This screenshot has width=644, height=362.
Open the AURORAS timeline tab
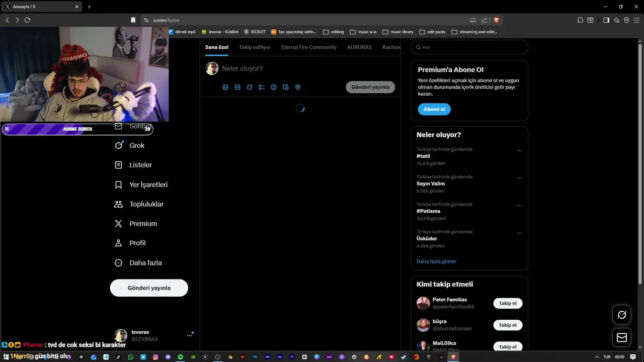(x=359, y=47)
